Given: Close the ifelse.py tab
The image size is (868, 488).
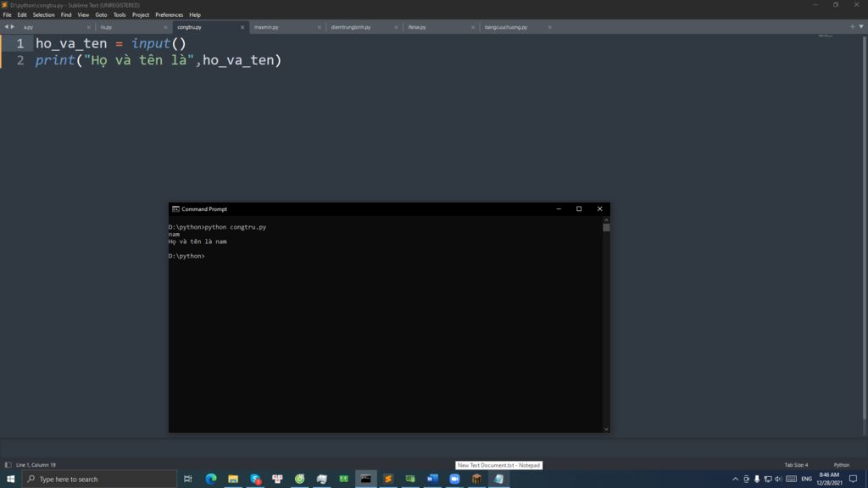Looking at the screenshot, I should 473,27.
